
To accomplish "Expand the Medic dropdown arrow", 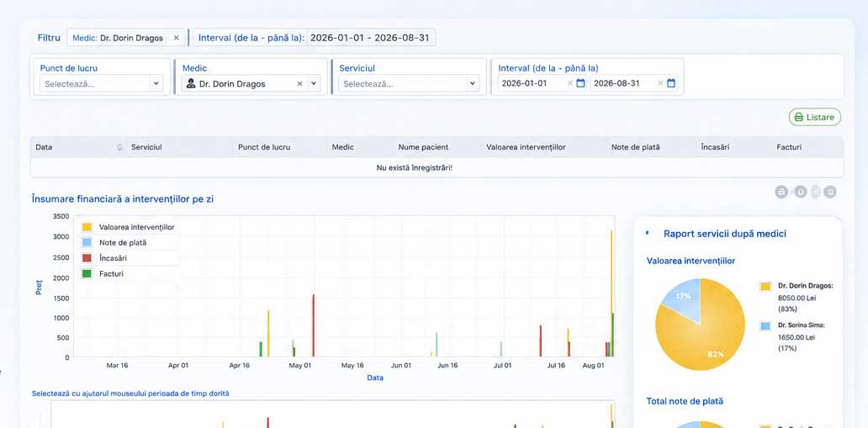I will pyautogui.click(x=314, y=83).
